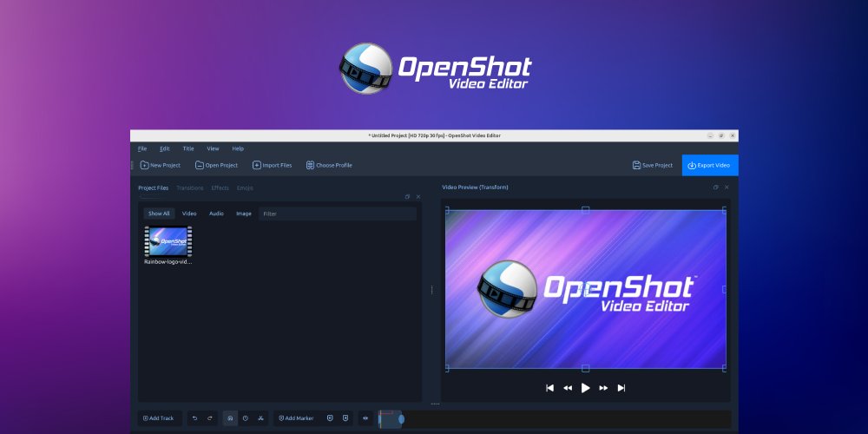
Task: Click the fast-forward button
Action: pos(603,388)
